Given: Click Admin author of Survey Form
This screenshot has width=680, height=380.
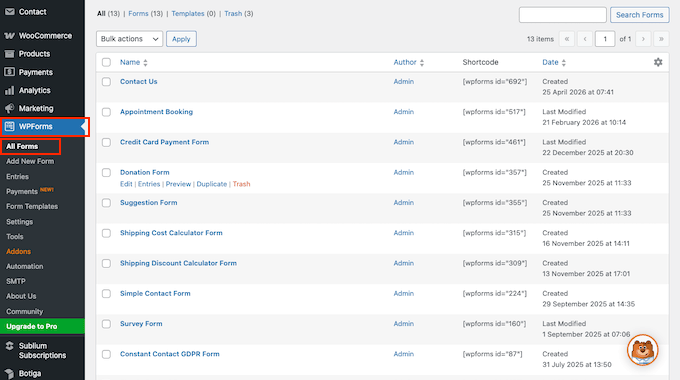Looking at the screenshot, I should tap(404, 324).
